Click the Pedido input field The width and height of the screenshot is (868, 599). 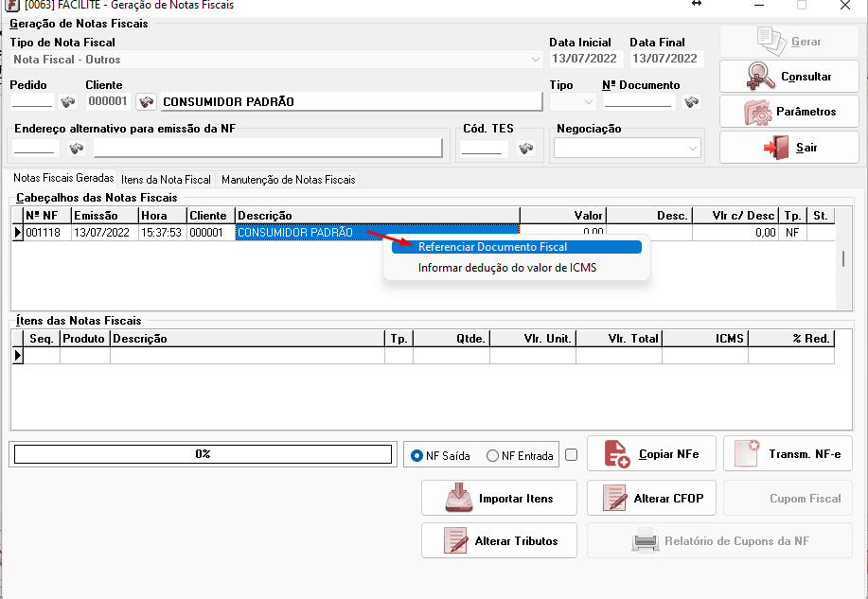[x=32, y=102]
